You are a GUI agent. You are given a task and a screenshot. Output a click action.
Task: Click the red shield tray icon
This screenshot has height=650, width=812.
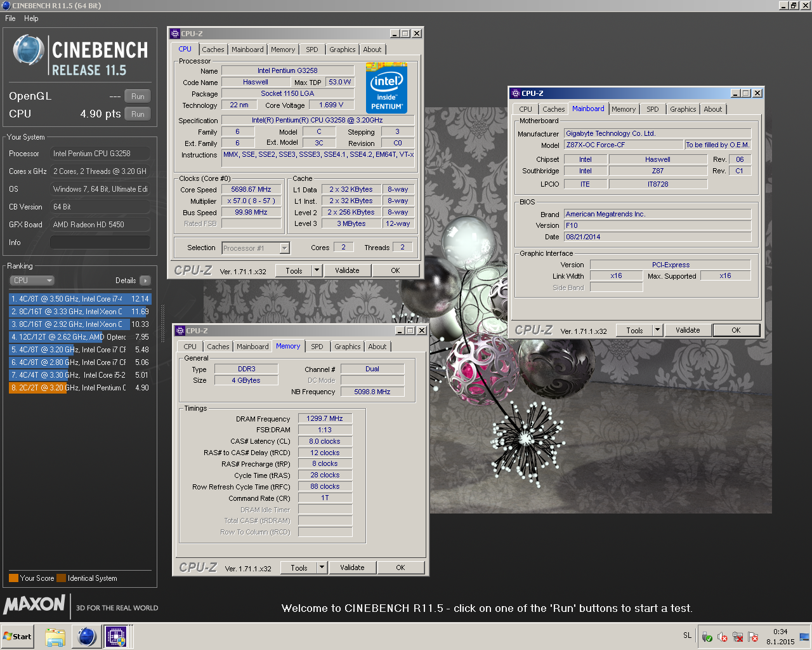[x=753, y=637]
